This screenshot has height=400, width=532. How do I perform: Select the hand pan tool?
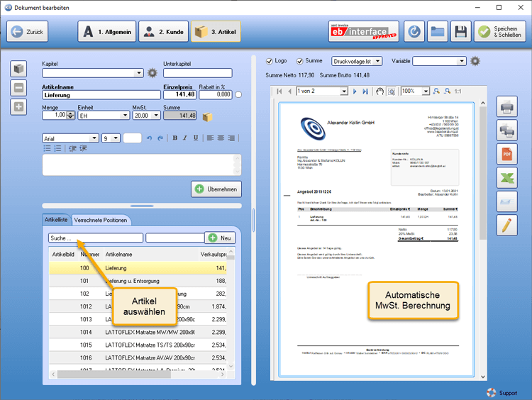(379, 91)
